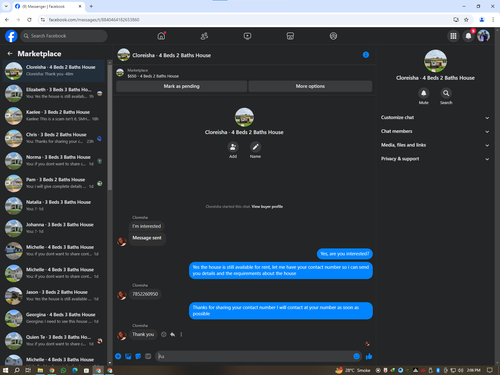
Task: Send a thumbs-up like
Action: pyautogui.click(x=369, y=356)
